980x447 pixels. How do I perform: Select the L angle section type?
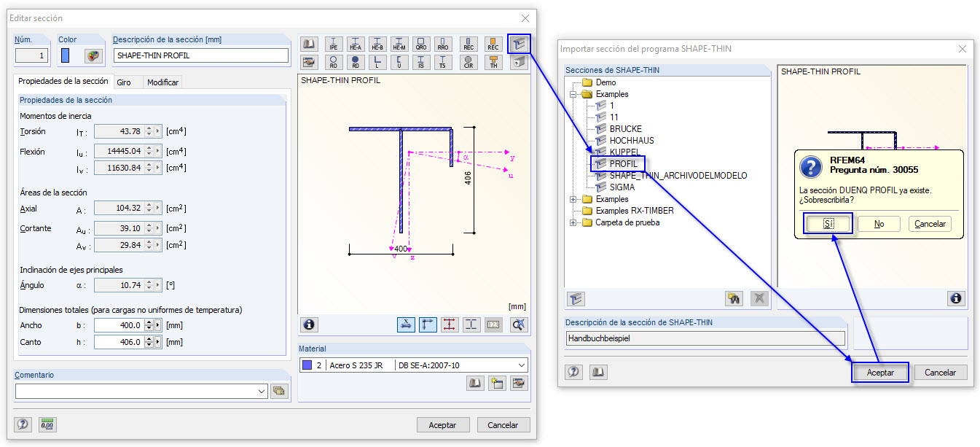377,63
